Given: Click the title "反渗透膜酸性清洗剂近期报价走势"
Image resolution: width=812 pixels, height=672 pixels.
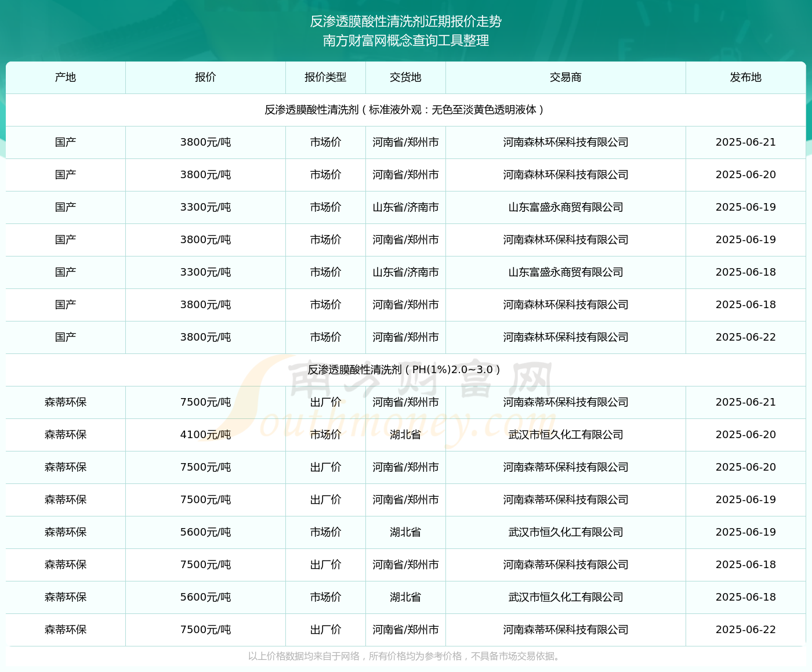Looking at the screenshot, I should coord(406,21).
